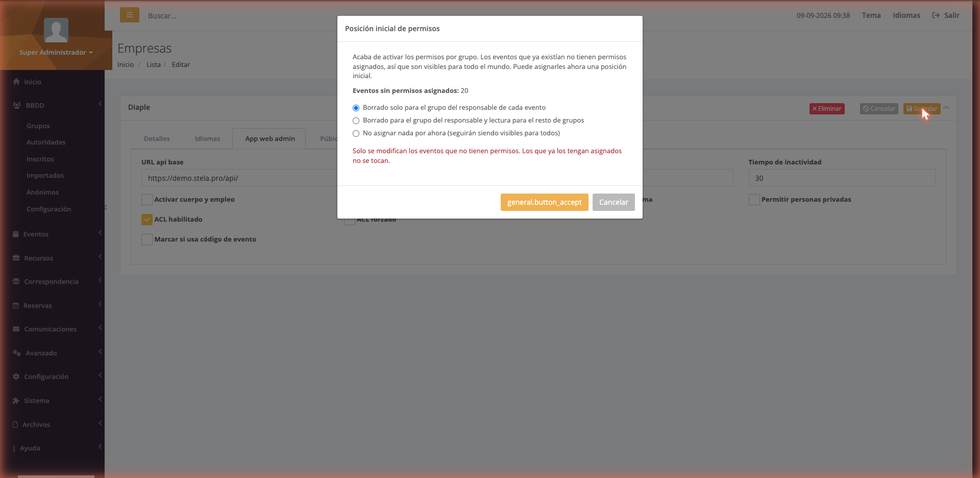Click the Correspondencia envelope icon

click(16, 281)
